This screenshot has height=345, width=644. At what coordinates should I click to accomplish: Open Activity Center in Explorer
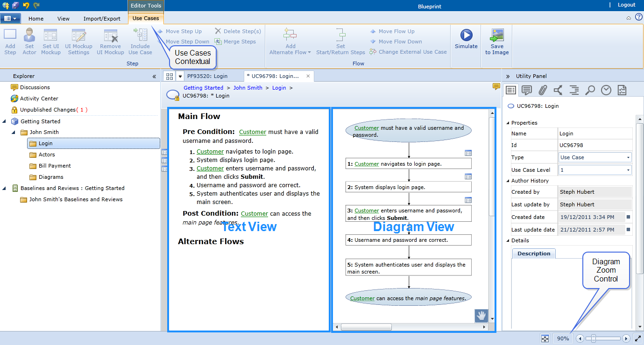click(35, 99)
